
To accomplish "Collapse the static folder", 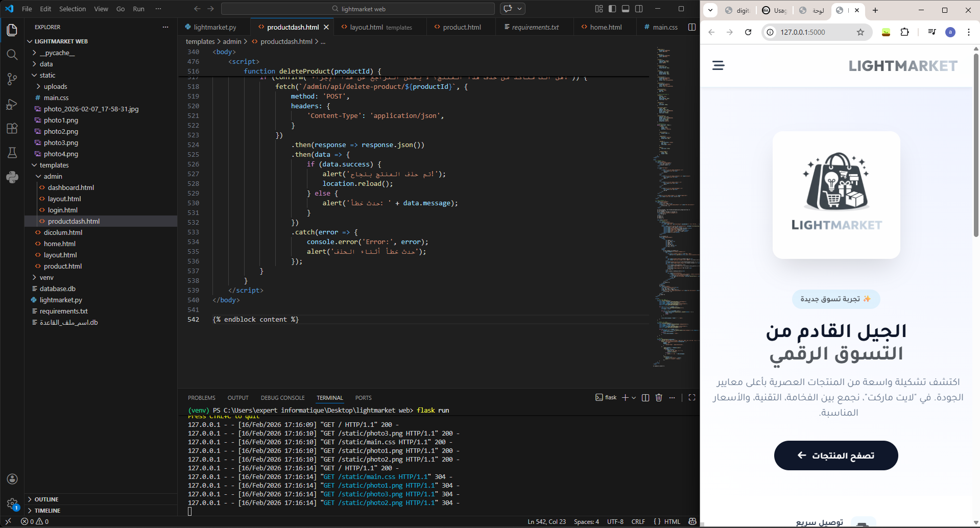I will coord(47,75).
